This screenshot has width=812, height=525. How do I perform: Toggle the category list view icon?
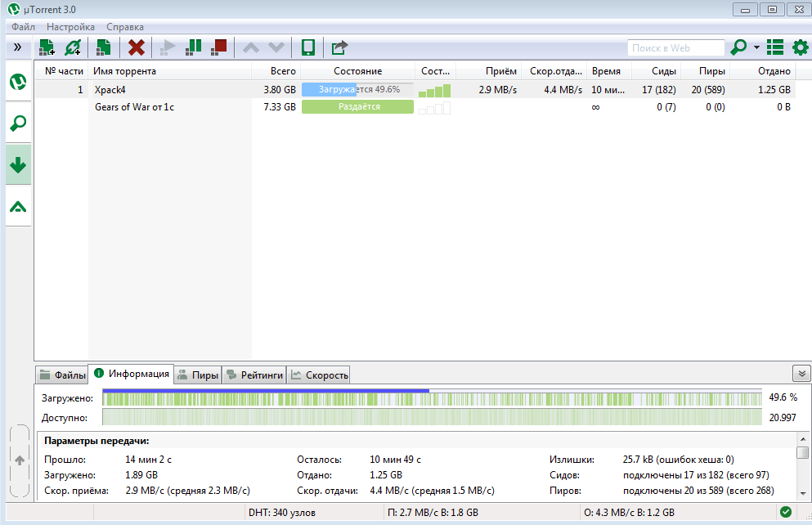pyautogui.click(x=775, y=47)
